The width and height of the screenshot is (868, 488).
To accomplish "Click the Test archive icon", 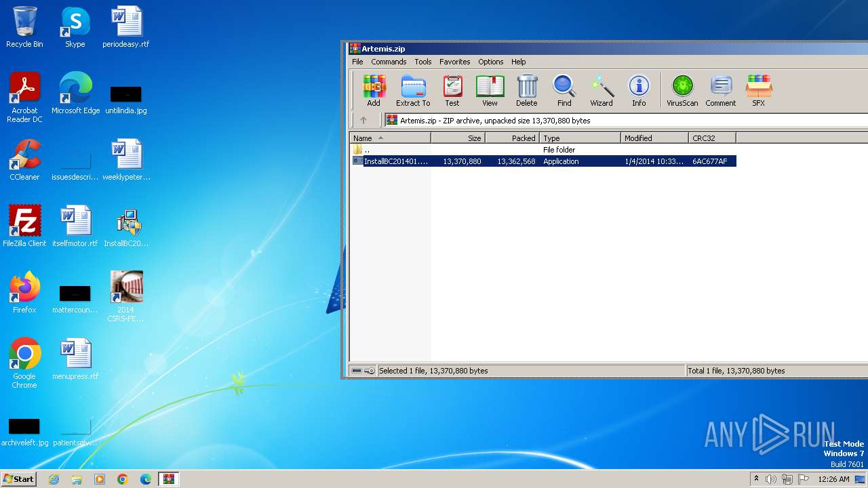I will point(452,91).
